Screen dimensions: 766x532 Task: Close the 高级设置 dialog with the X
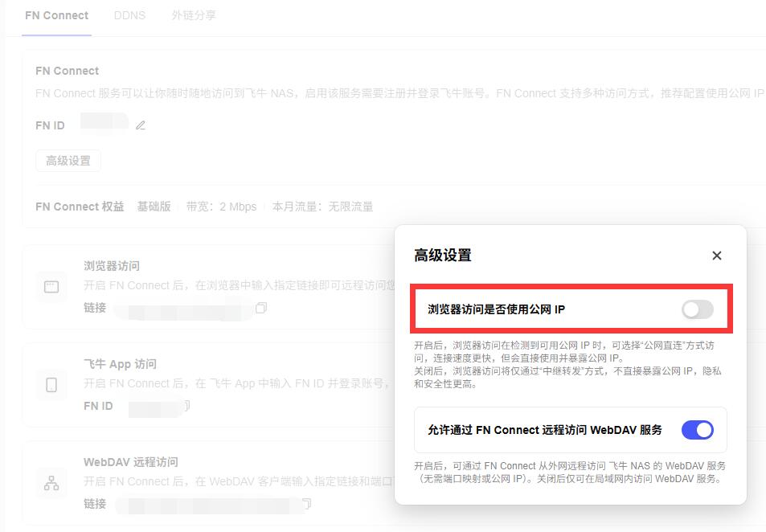tap(717, 256)
